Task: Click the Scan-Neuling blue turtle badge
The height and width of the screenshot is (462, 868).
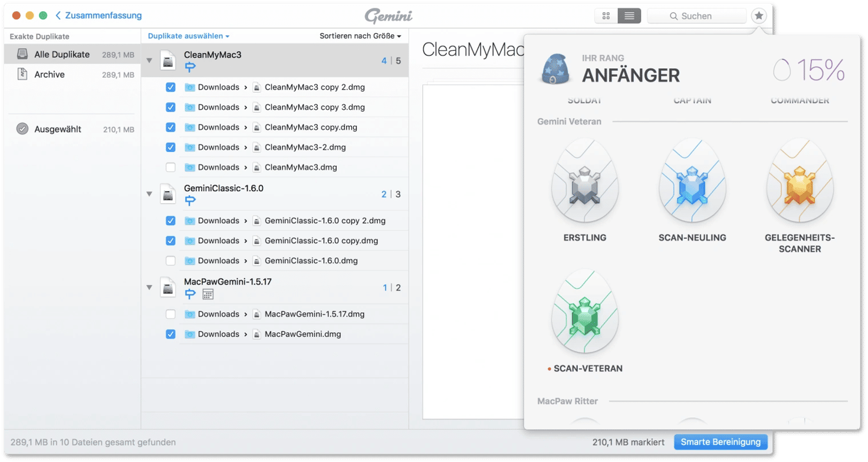Action: (692, 181)
